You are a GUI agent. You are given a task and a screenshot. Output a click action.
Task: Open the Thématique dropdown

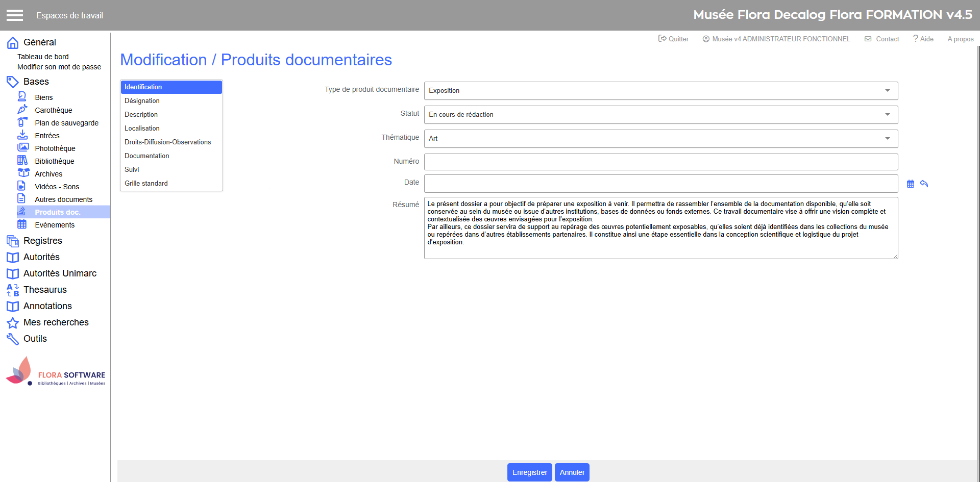tap(660, 139)
